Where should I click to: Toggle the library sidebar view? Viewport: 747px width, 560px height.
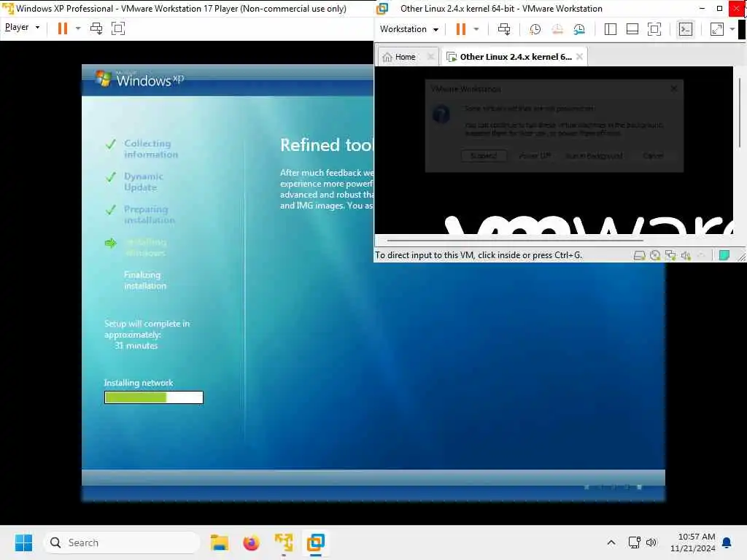(611, 29)
